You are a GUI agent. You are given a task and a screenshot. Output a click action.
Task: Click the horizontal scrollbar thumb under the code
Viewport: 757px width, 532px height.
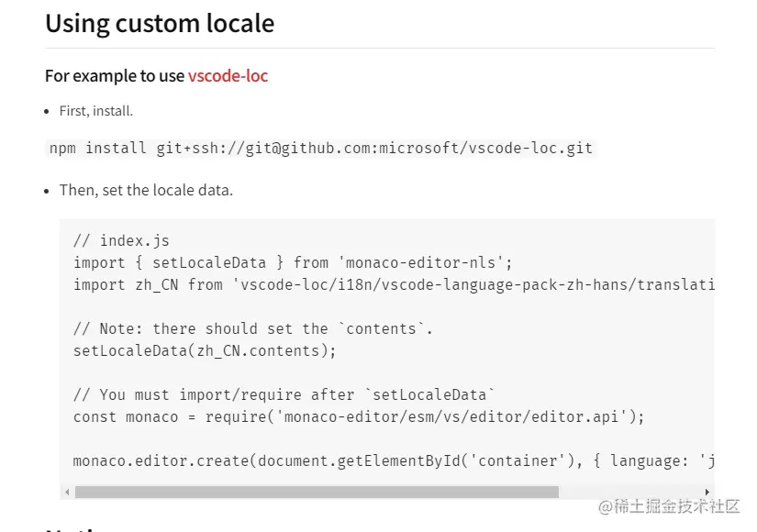317,493
